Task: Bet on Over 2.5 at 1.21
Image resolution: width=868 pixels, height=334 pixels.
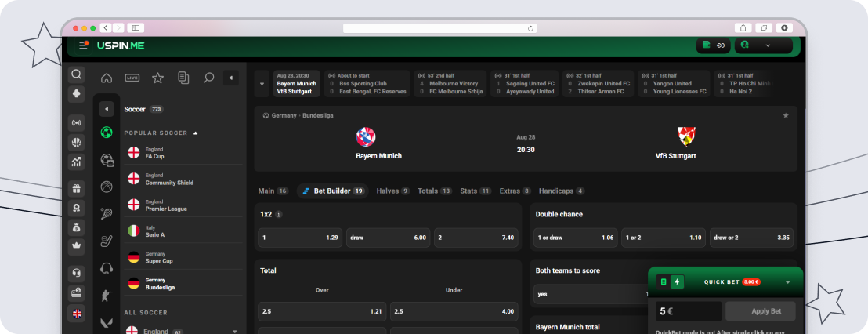Action: pos(322,311)
